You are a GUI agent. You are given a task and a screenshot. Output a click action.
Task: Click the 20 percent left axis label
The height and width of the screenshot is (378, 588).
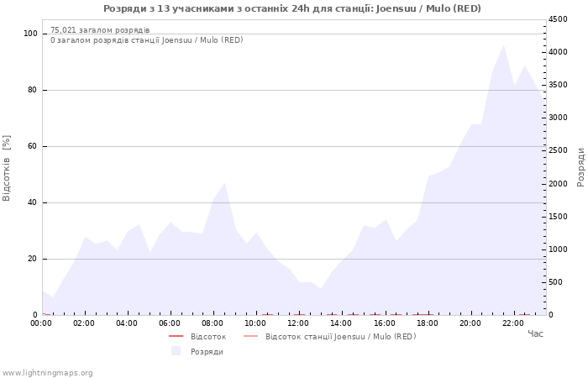(x=32, y=259)
